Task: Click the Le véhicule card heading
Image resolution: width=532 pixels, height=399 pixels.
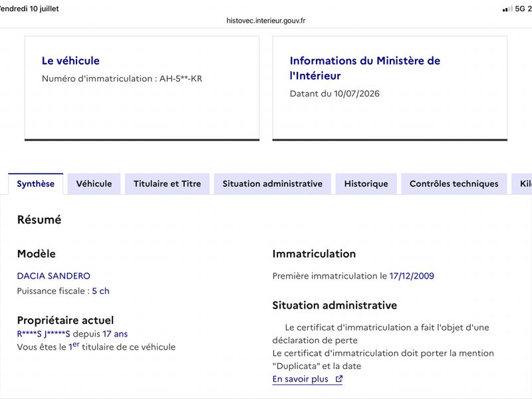Action: pos(70,61)
